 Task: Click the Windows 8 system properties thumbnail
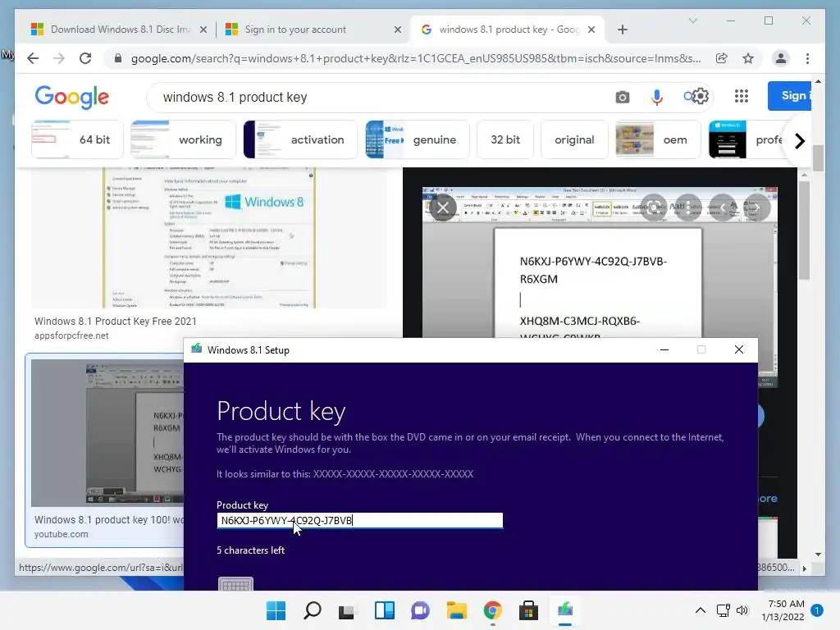coord(209,238)
